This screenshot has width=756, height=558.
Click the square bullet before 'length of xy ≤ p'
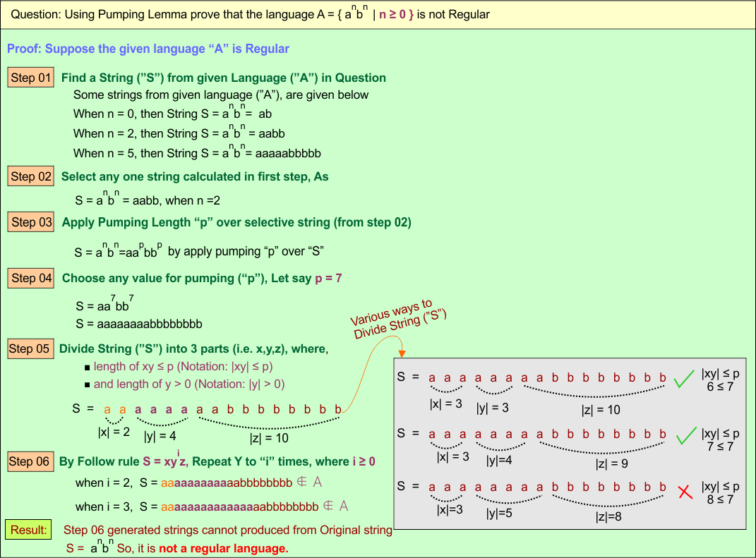tap(87, 368)
